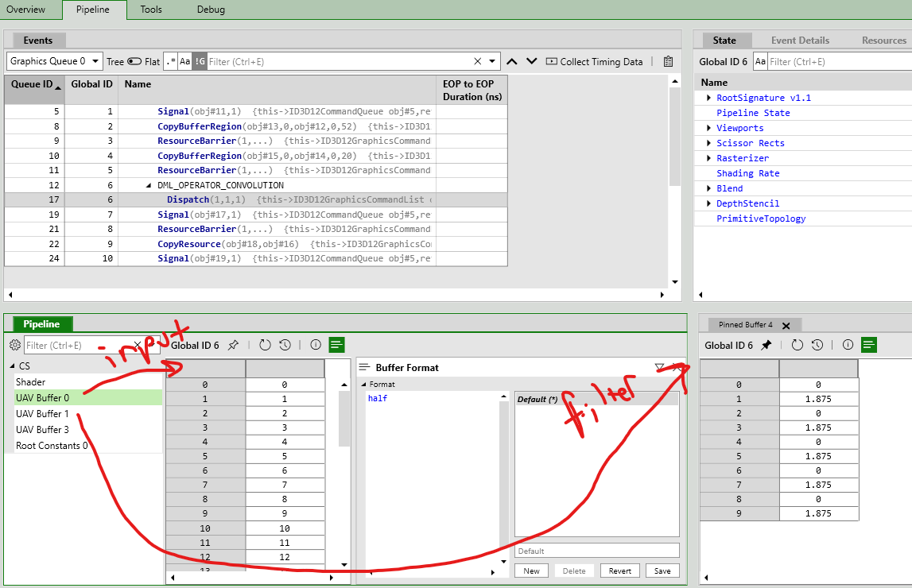This screenshot has height=588, width=912.
Task: Pin the Global ID 6 pipeline view
Action: click(x=234, y=345)
